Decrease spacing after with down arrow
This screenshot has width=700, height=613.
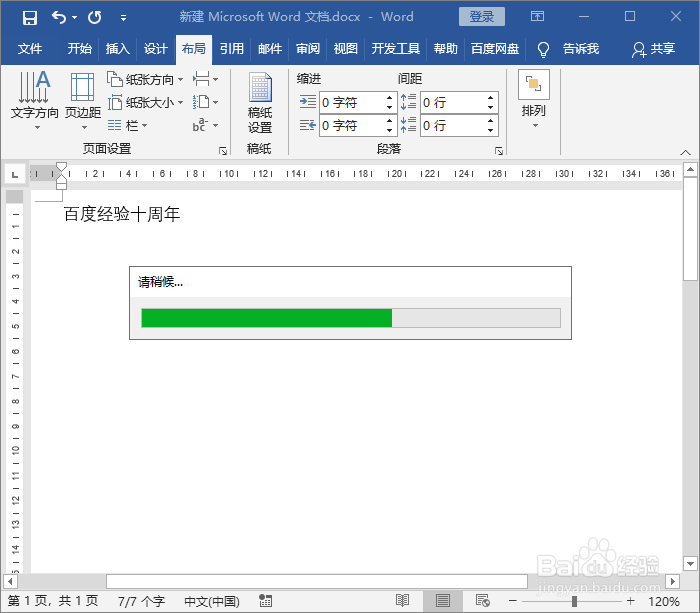click(491, 130)
